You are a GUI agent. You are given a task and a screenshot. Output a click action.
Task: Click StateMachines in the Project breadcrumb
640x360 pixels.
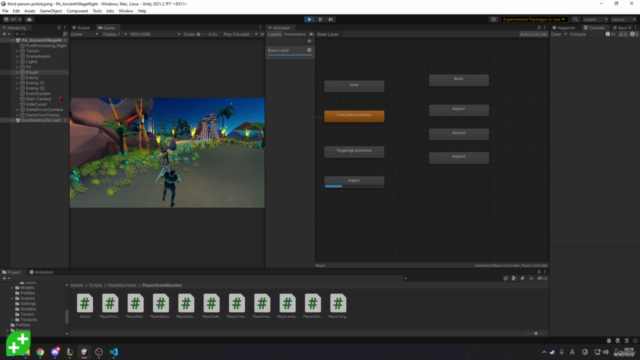(122, 285)
